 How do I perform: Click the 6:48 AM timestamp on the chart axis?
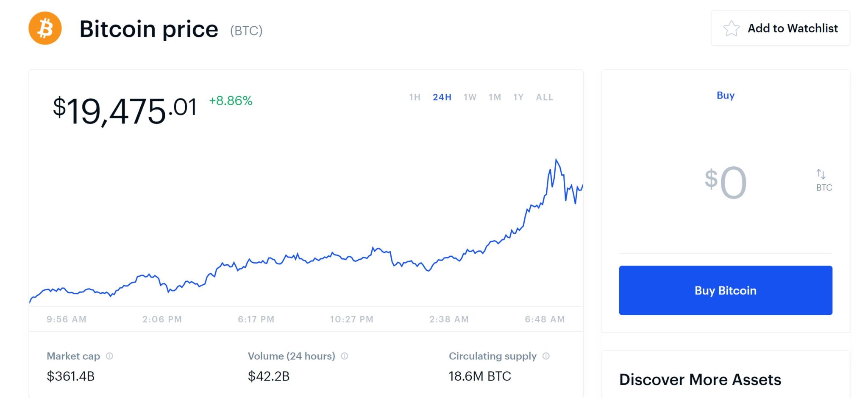545,319
